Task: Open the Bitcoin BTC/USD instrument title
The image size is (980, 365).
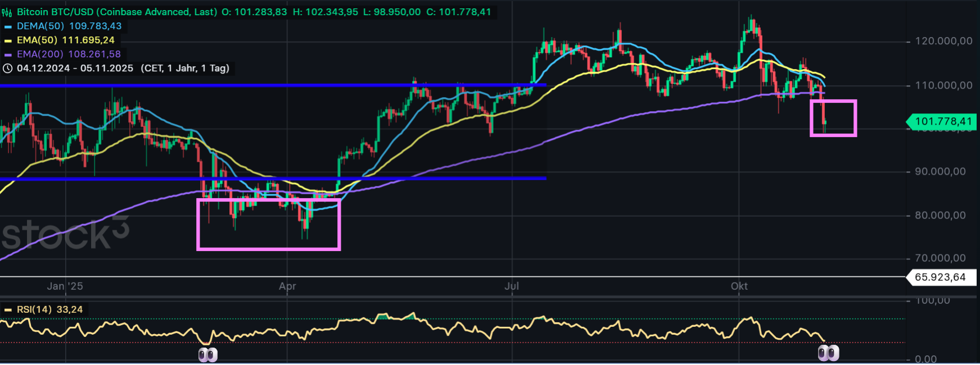Action: coord(116,12)
